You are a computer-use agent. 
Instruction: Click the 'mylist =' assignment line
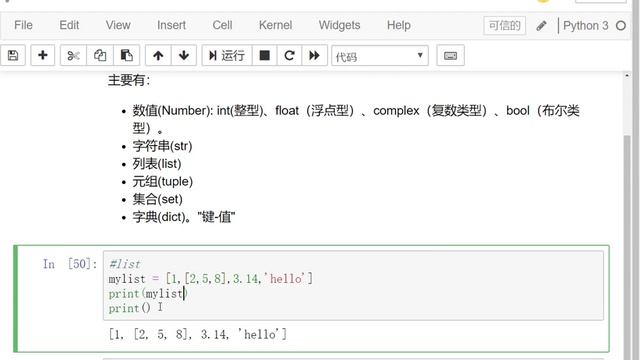211,279
